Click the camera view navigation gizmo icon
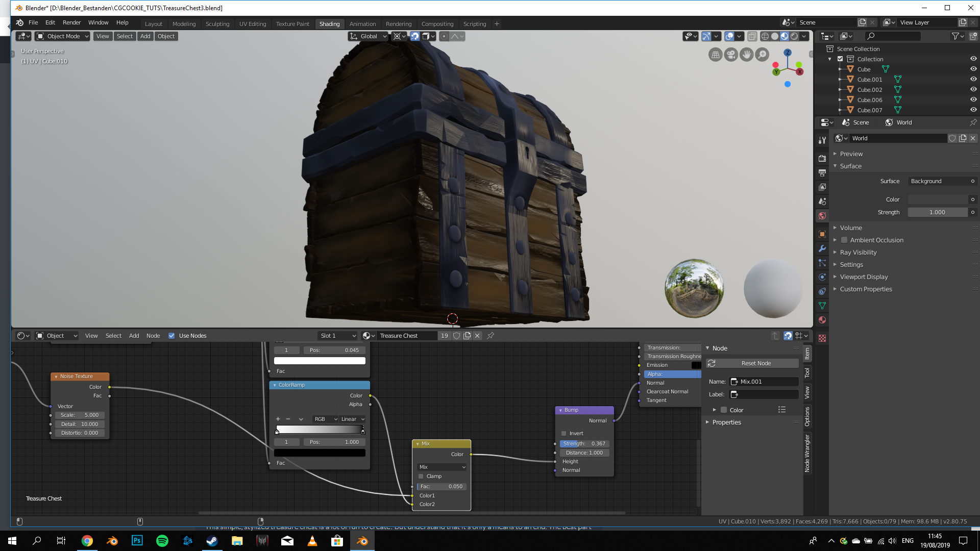The height and width of the screenshot is (551, 980). tap(731, 55)
